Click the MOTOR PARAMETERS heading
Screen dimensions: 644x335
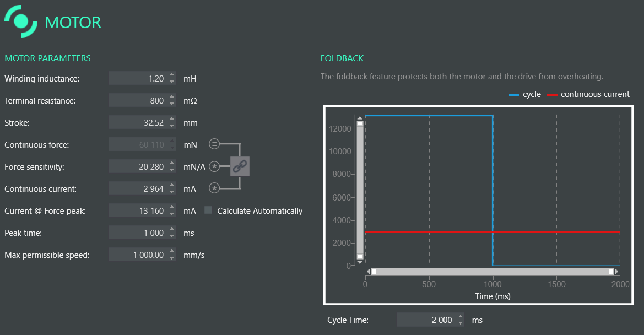pos(47,58)
